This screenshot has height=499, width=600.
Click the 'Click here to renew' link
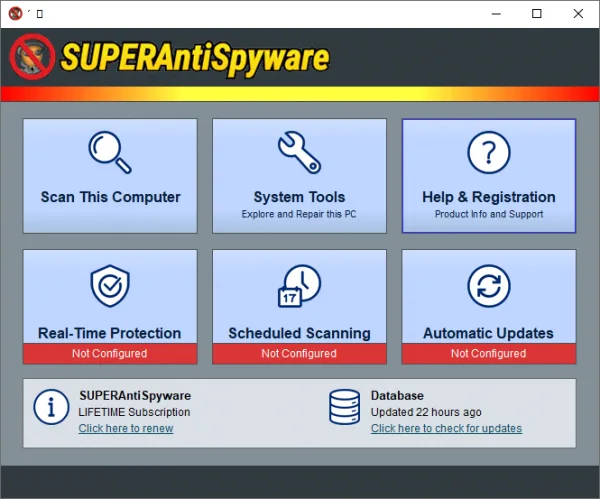point(126,428)
